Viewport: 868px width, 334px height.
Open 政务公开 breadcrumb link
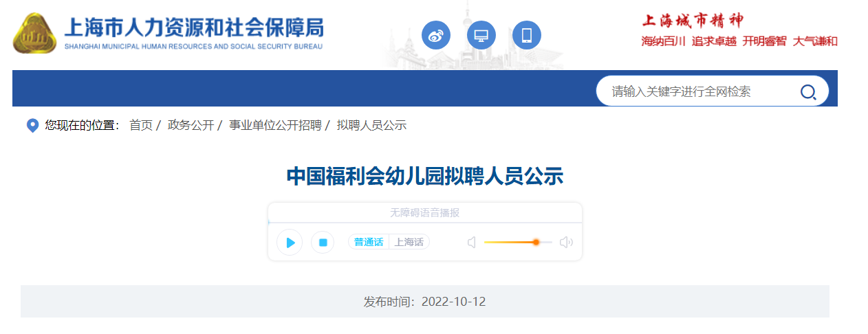tap(191, 125)
